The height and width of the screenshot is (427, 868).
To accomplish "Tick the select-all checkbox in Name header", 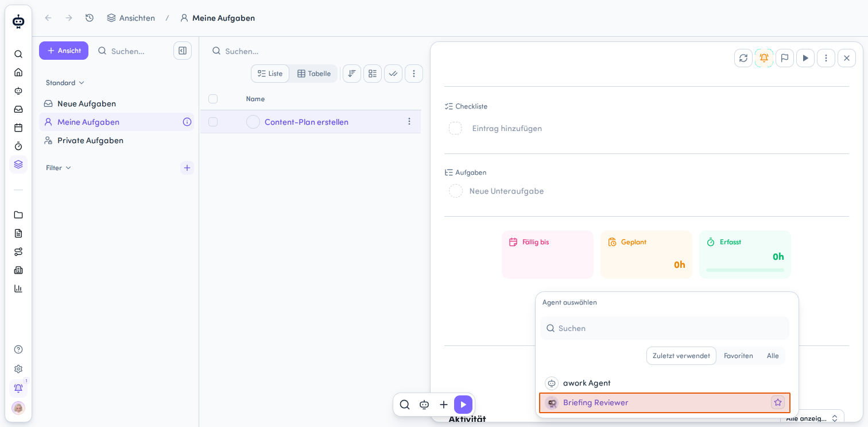I will coord(213,99).
